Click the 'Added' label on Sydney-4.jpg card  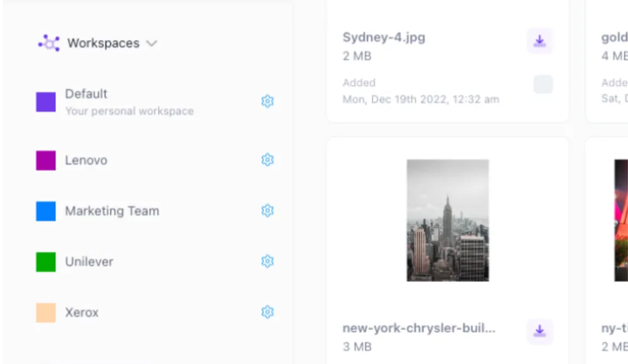[x=359, y=82]
